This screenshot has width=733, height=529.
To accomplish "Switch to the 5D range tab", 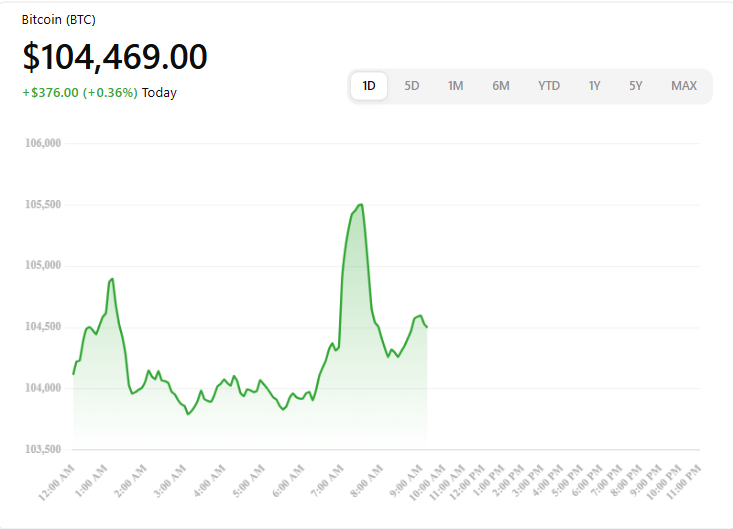I will (411, 86).
